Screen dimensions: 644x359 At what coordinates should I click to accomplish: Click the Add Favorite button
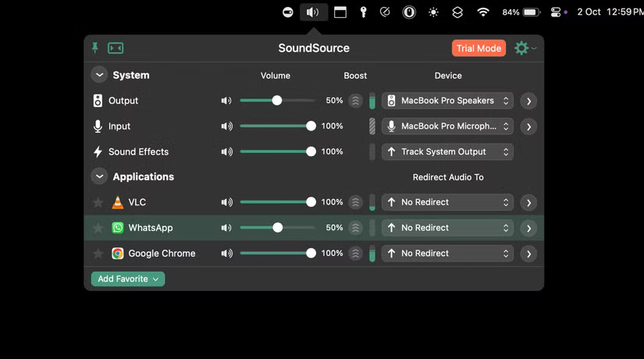point(128,279)
